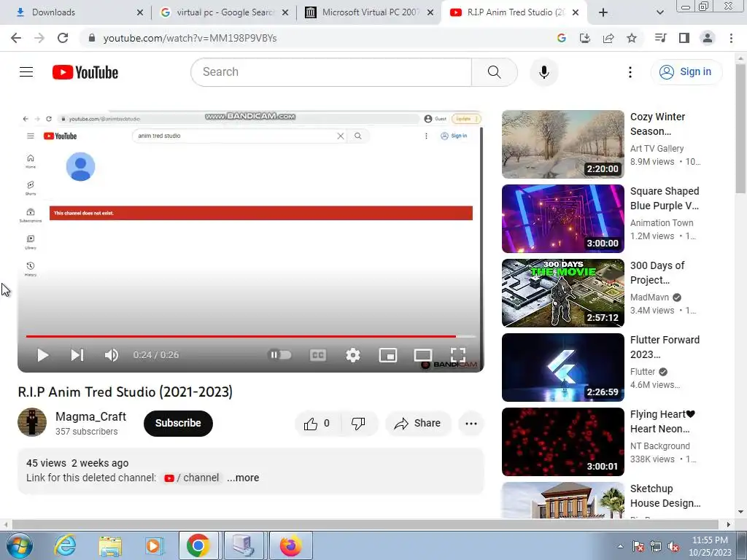747x560 pixels.
Task: Open YouTube settings three-dot menu
Action: [x=630, y=72]
